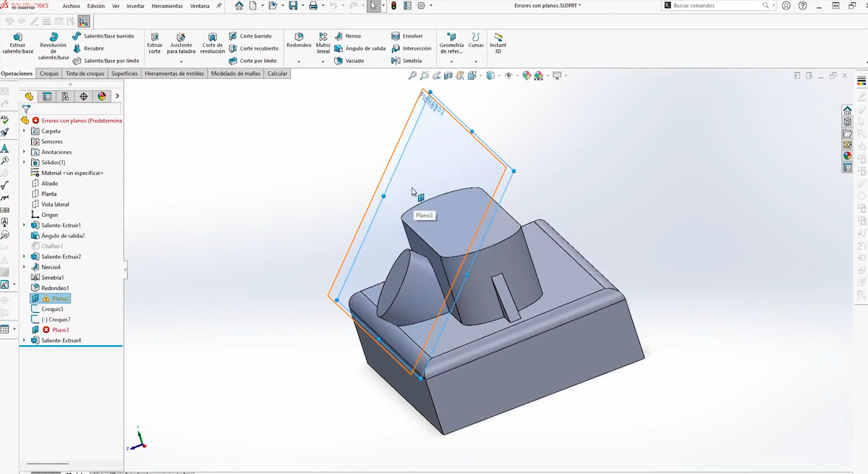Switch to the Croquis tab

[x=49, y=73]
